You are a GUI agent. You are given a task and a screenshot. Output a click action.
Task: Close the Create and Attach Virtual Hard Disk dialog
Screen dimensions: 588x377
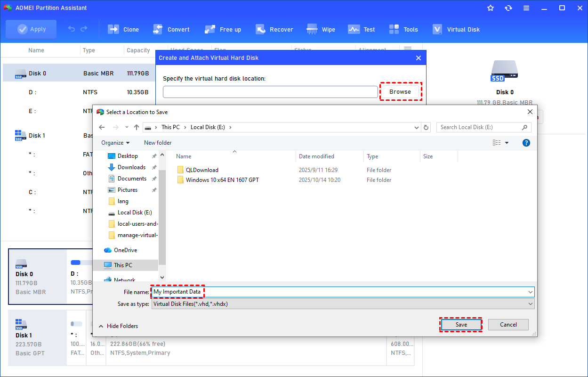click(x=419, y=58)
